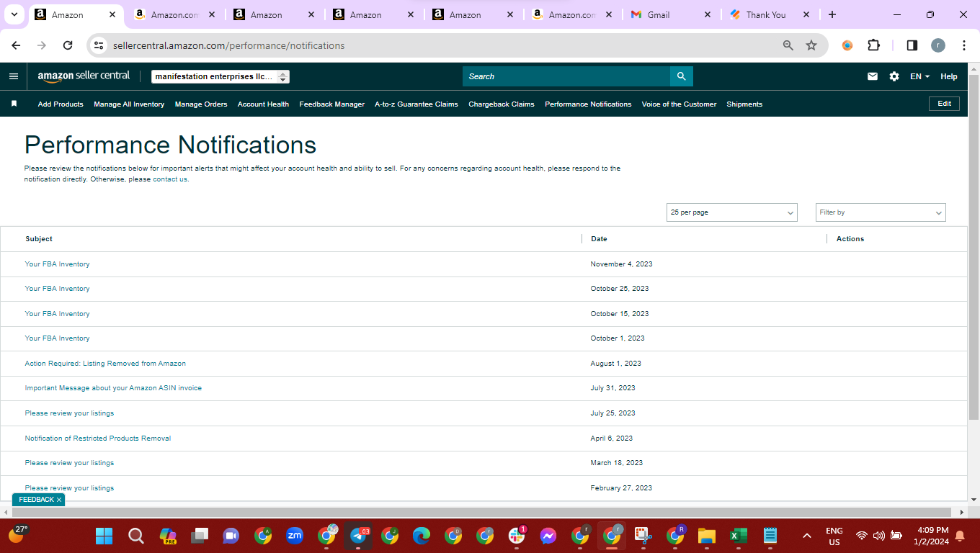
Task: Open Add Products menu item
Action: click(61, 104)
